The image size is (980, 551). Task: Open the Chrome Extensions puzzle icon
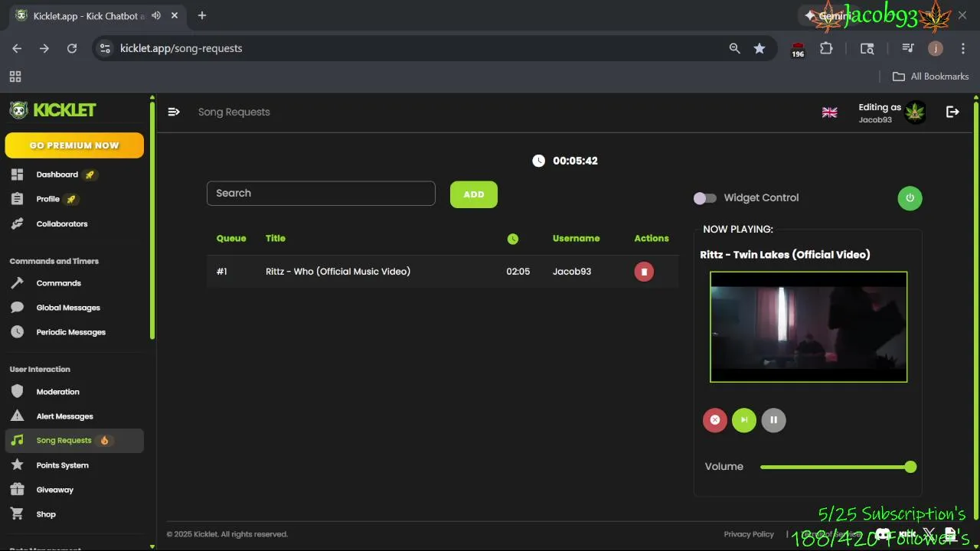click(826, 48)
